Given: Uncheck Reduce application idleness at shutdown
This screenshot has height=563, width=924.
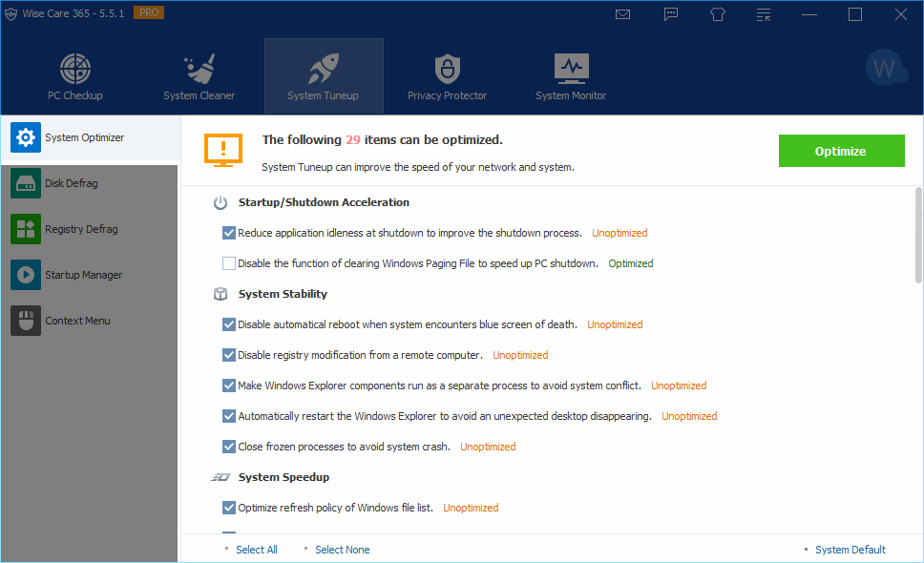Looking at the screenshot, I should [x=229, y=233].
